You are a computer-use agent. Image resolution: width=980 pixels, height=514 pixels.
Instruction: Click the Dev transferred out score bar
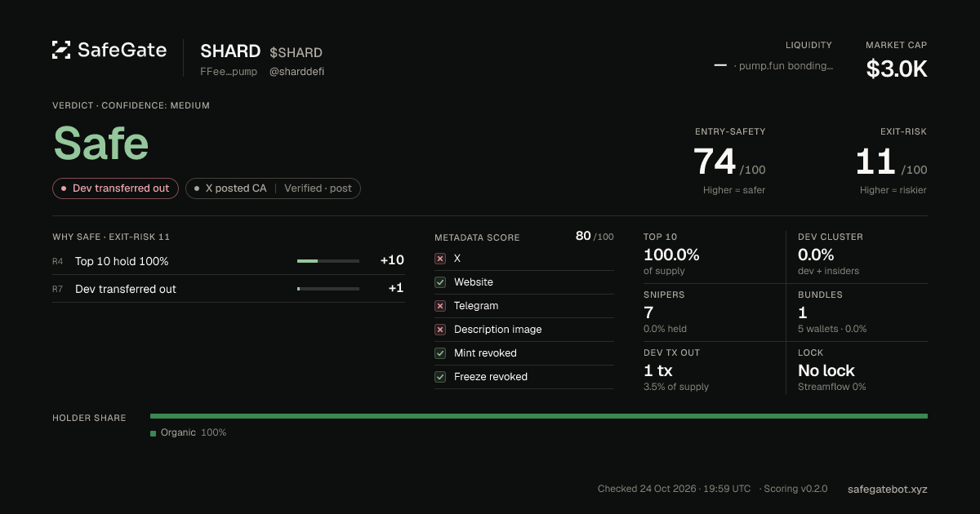click(328, 289)
